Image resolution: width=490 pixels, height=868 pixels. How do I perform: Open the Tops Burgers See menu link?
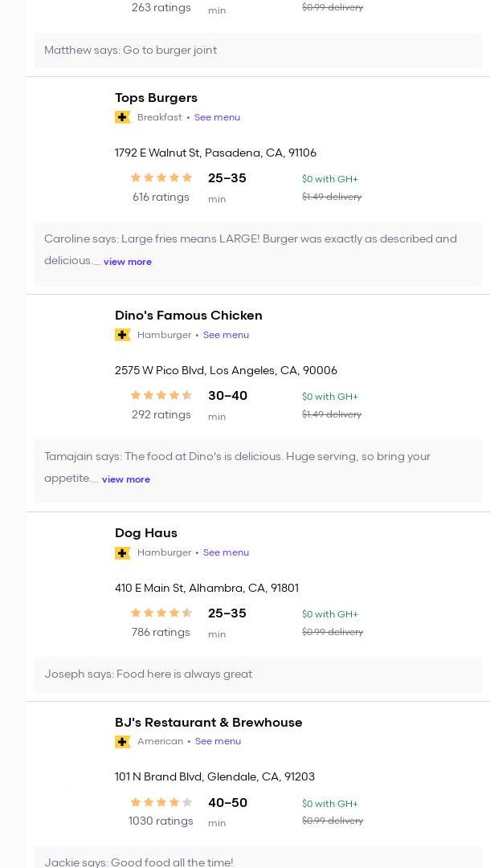click(x=217, y=117)
